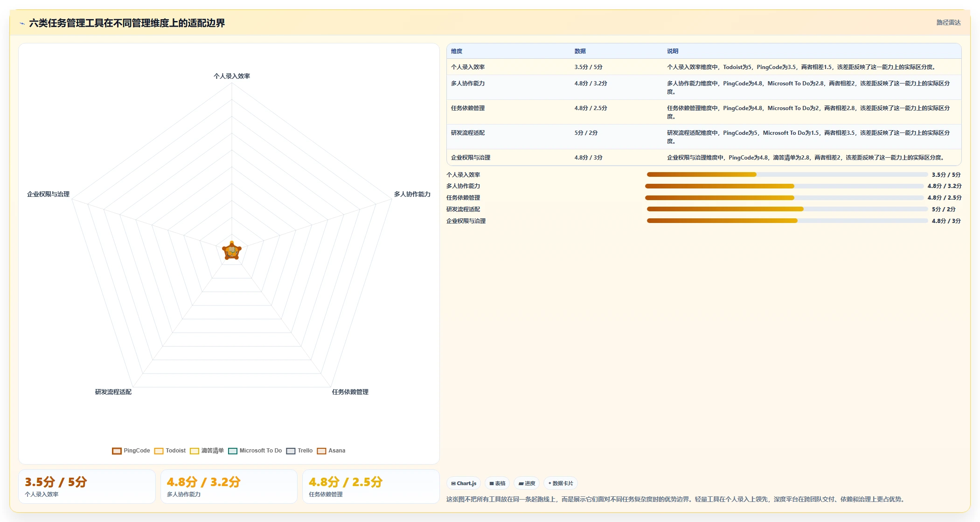This screenshot has width=980, height=522.
Task: Click the 研发流程适配 progress bar
Action: pos(787,209)
